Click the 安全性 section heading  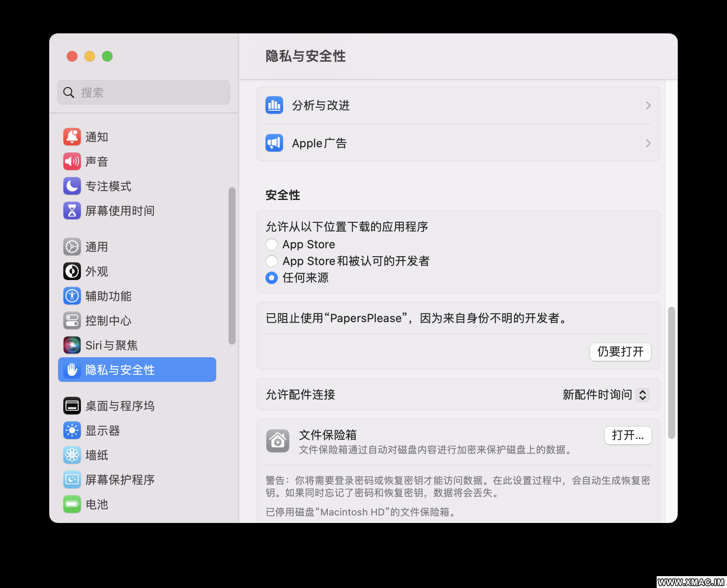(x=283, y=195)
